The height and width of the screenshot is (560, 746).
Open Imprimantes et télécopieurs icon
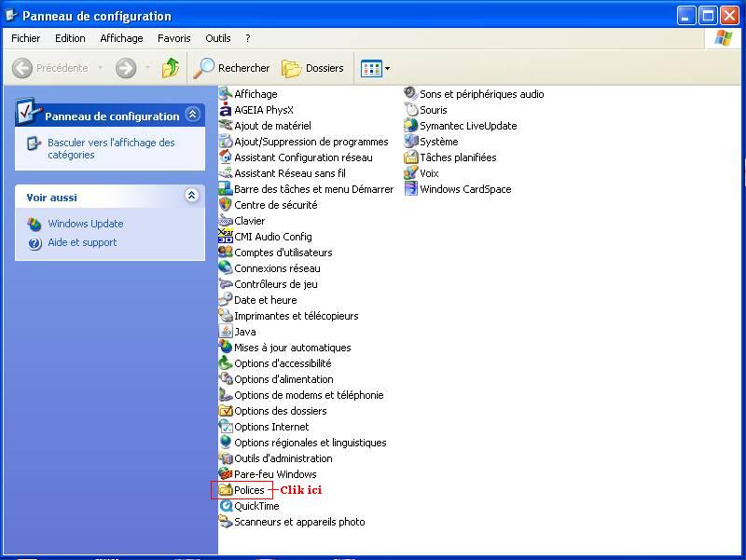[226, 316]
